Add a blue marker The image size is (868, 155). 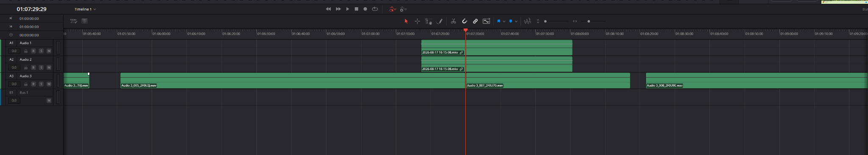511,21
